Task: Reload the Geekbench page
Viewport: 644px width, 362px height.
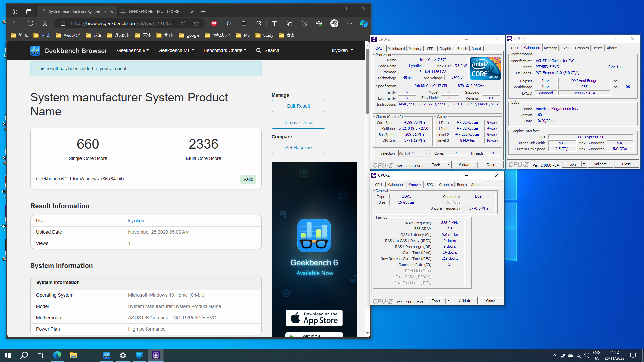Action: (x=30, y=23)
